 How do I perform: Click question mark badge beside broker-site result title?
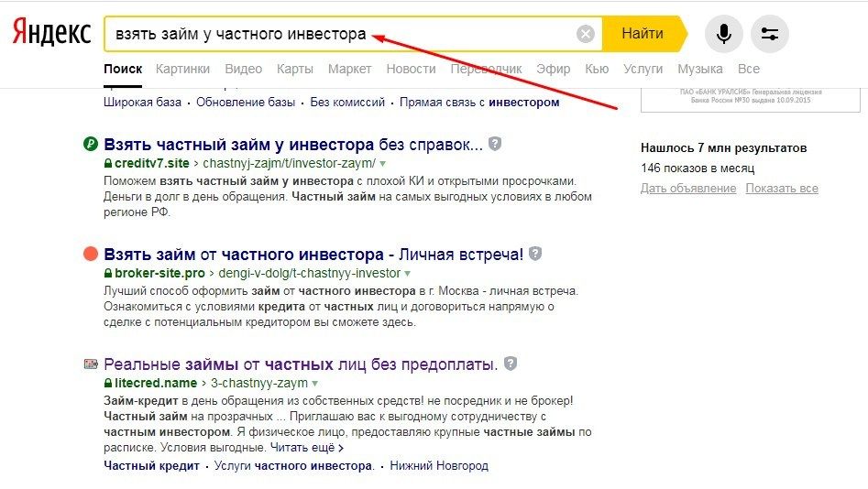pyautogui.click(x=535, y=254)
